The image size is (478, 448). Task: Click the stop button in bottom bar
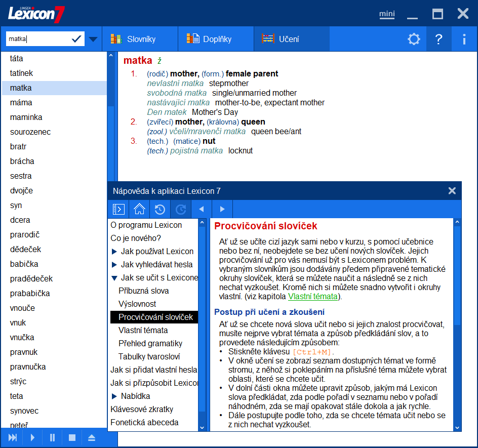pos(72,438)
